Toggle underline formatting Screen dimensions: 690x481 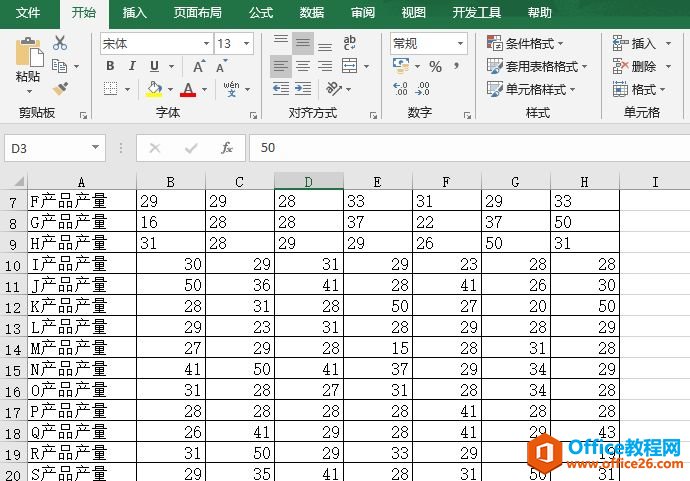(154, 66)
